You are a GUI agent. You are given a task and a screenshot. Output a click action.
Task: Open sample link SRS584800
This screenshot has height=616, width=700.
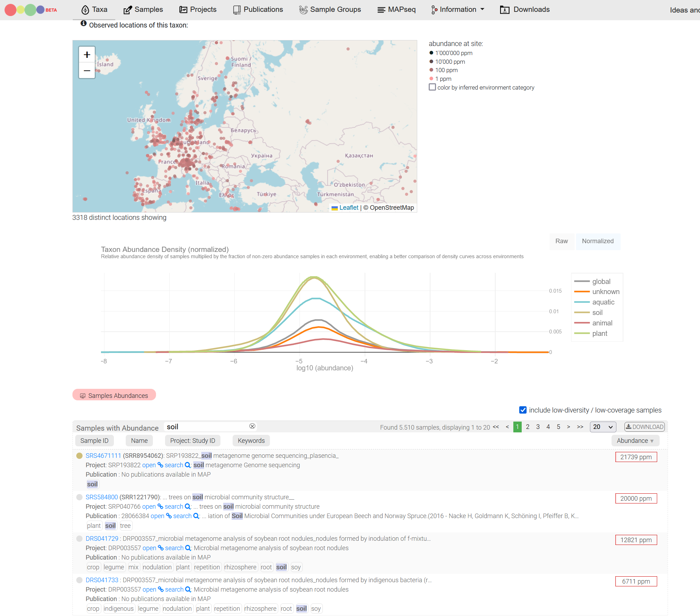click(x=102, y=497)
